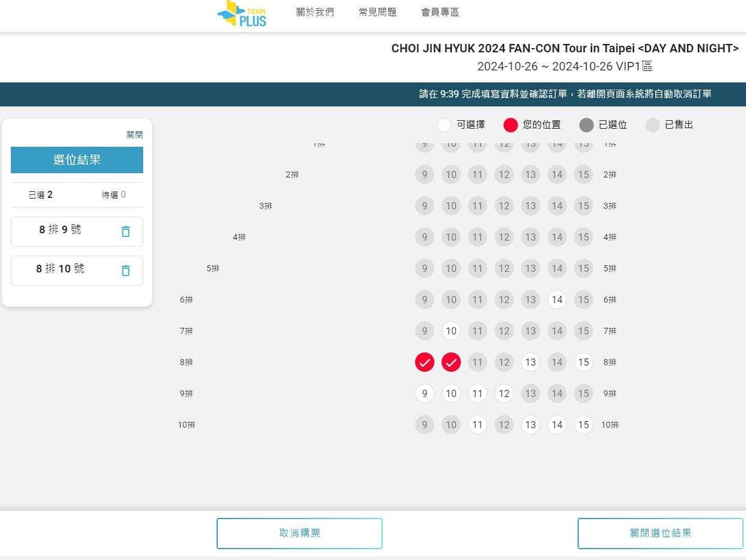The width and height of the screenshot is (746, 560).
Task: Choose seat 9 in row 9
Action: point(425,393)
